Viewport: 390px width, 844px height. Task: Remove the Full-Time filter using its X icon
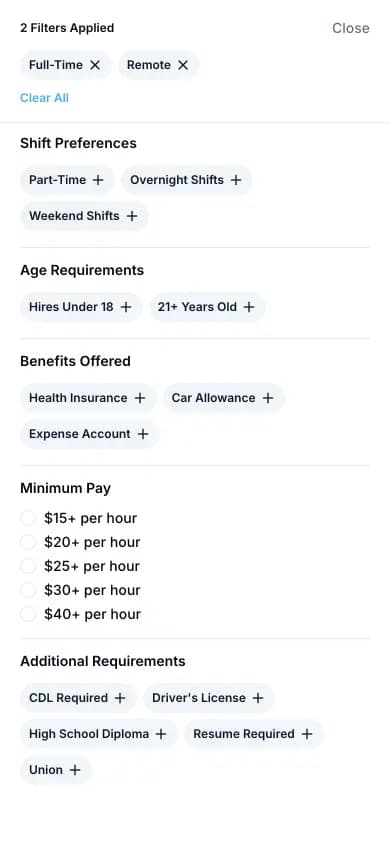click(x=95, y=65)
